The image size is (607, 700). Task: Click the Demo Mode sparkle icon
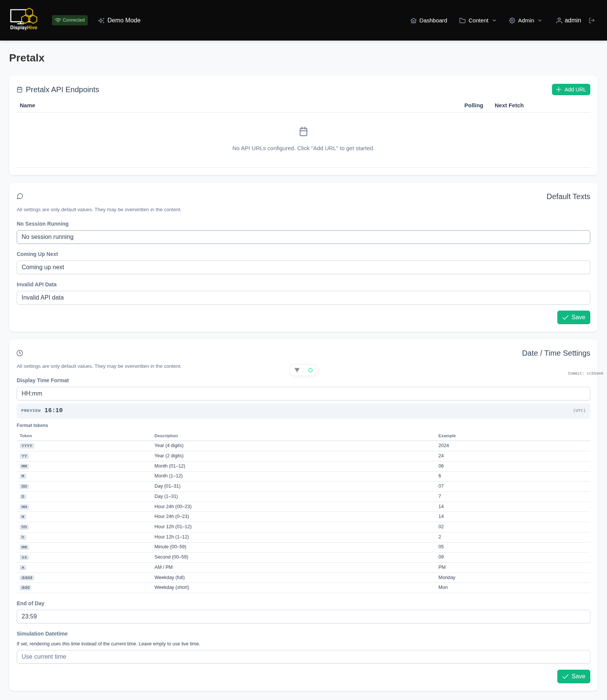[101, 20]
